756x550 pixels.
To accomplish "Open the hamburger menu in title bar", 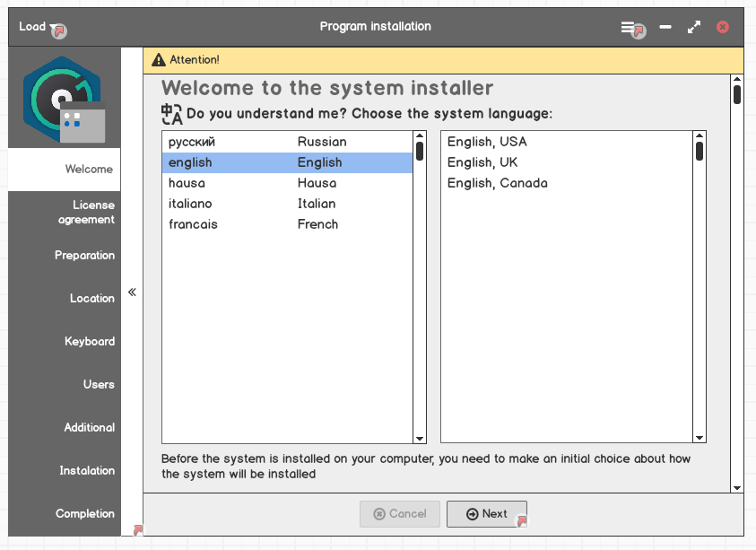I will pos(627,28).
